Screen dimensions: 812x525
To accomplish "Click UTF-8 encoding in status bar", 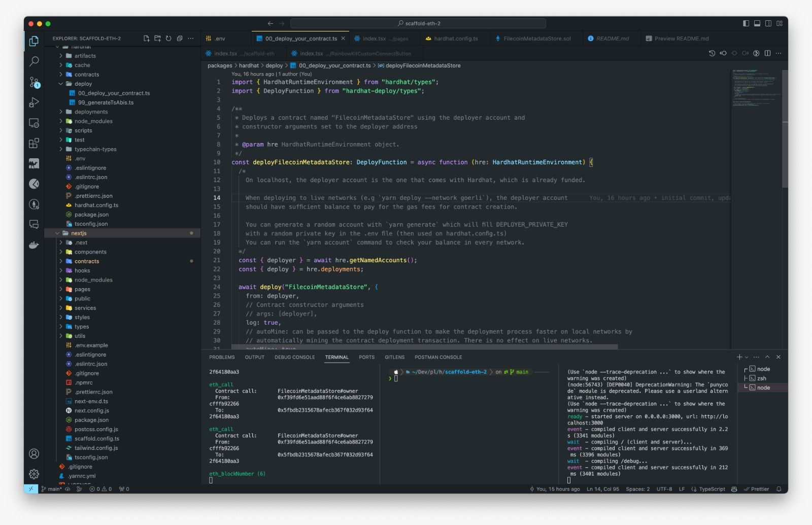I will 664,489.
